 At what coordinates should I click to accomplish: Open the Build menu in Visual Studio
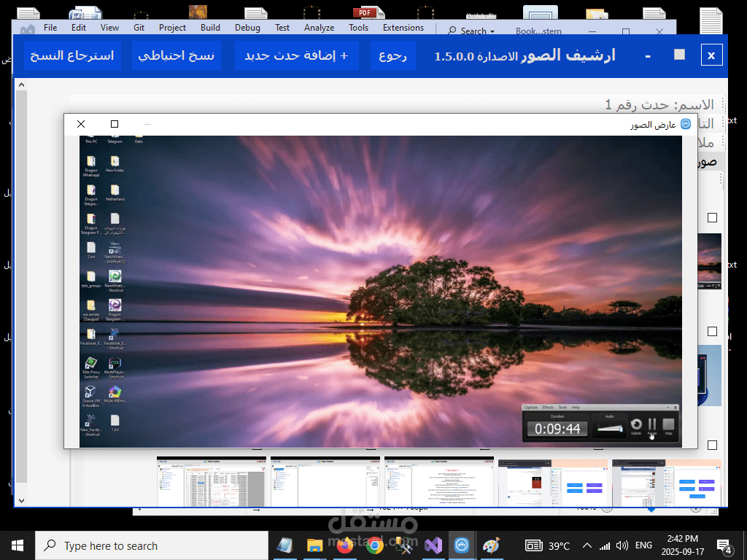tap(210, 28)
